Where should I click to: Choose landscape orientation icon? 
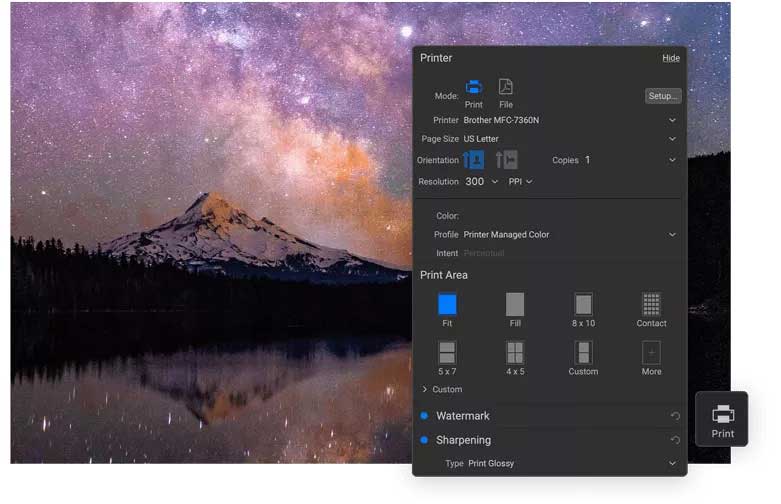point(507,160)
